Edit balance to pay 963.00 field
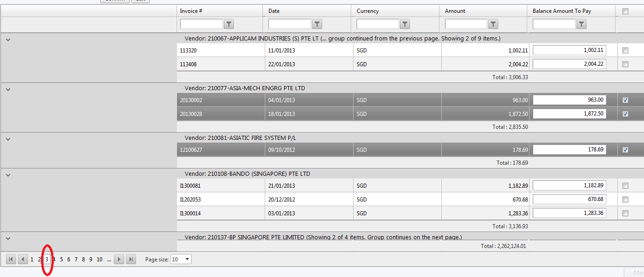This screenshot has height=277, width=644. tap(569, 100)
